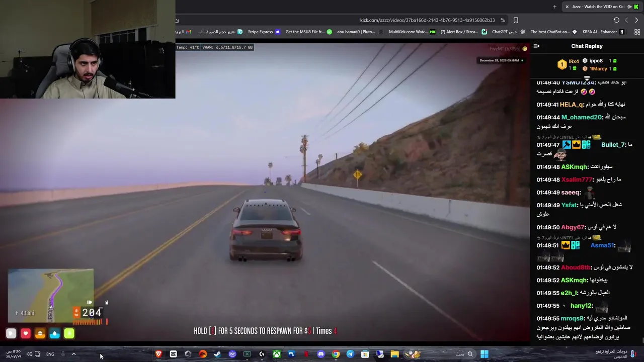Open The best ChatBot bookmark
This screenshot has width=644, height=362.
click(553, 32)
